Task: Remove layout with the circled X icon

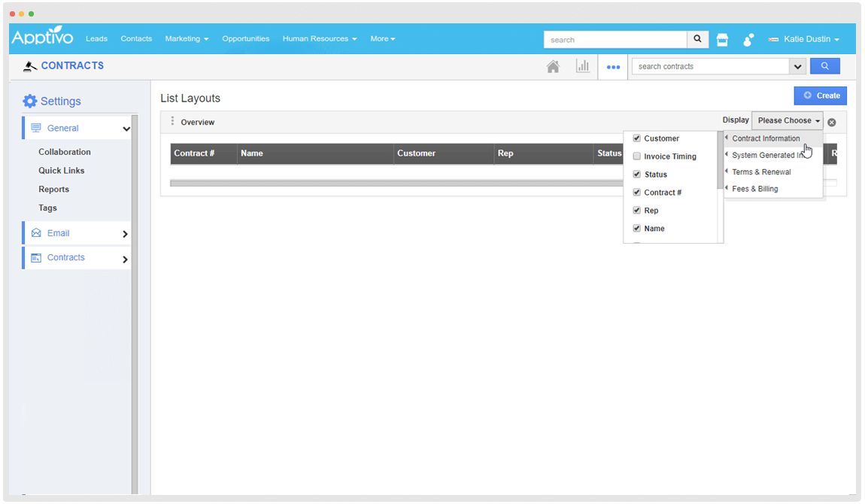Action: coord(832,122)
